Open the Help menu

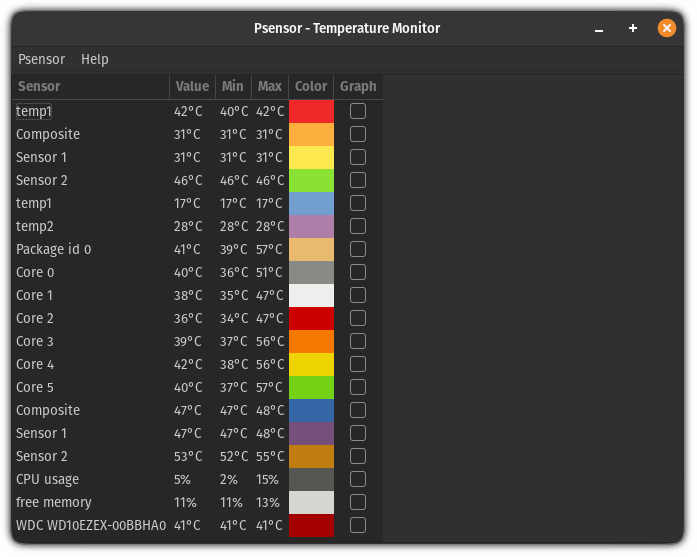[x=95, y=59]
